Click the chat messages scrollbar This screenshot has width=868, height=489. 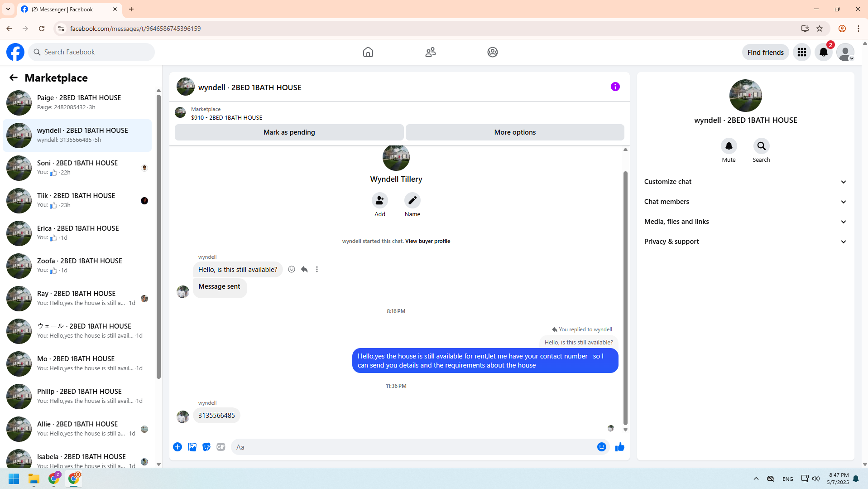(625, 298)
